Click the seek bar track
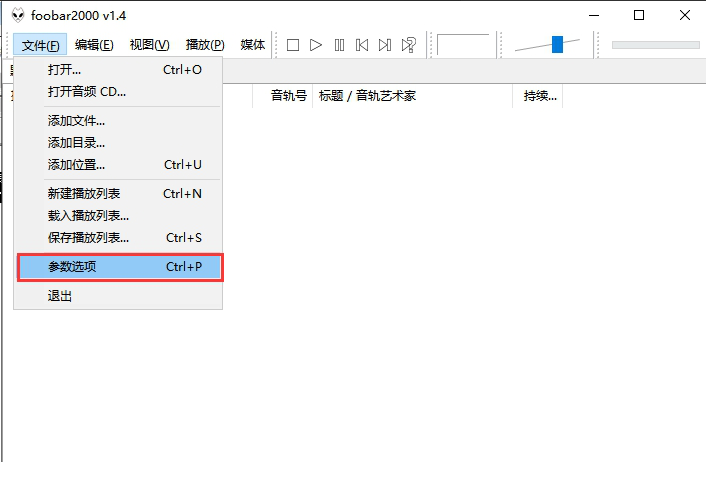Screen dimensions: 706x480 (x=656, y=45)
